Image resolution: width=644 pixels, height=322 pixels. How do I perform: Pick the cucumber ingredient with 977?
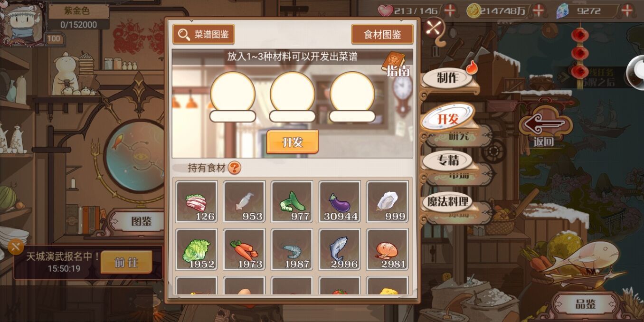click(292, 201)
